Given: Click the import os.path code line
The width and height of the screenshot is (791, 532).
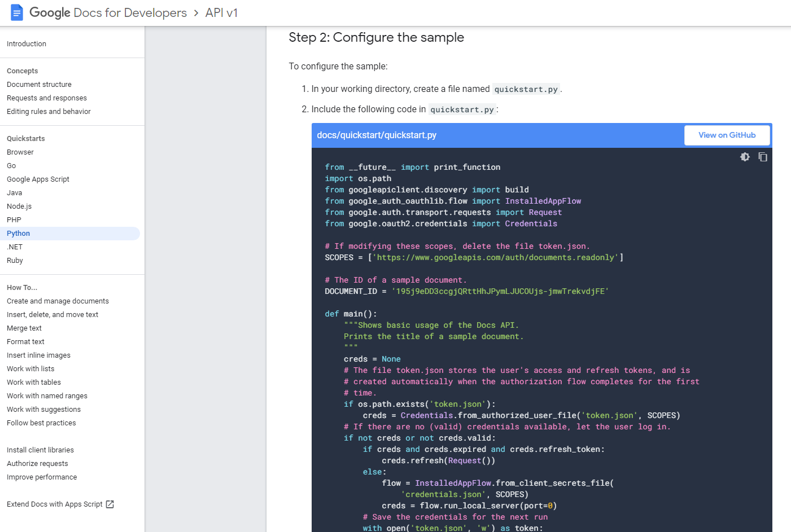Looking at the screenshot, I should [358, 178].
